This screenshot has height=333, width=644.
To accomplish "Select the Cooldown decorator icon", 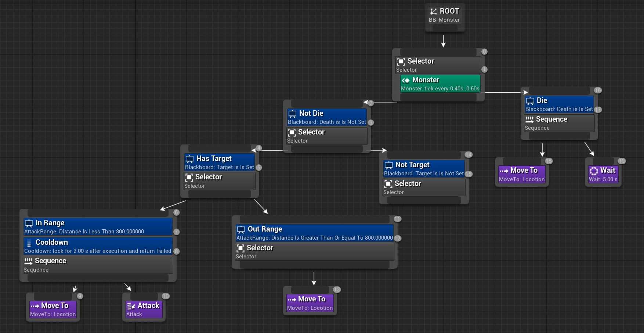I will (29, 243).
